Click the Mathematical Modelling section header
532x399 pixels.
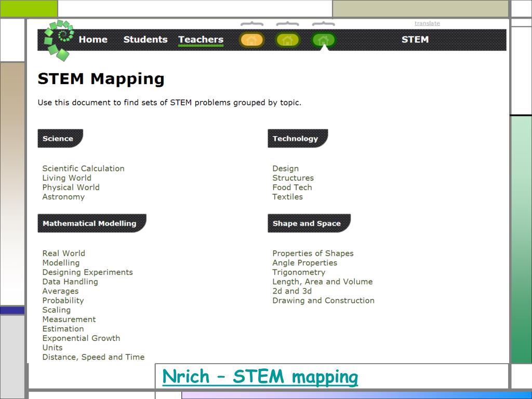pyautogui.click(x=92, y=223)
